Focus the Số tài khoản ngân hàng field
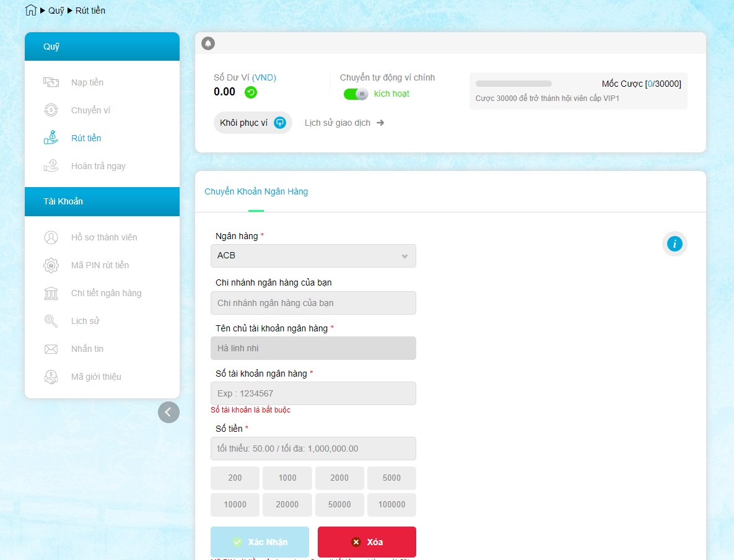Viewport: 734px width, 560px height. click(x=313, y=393)
